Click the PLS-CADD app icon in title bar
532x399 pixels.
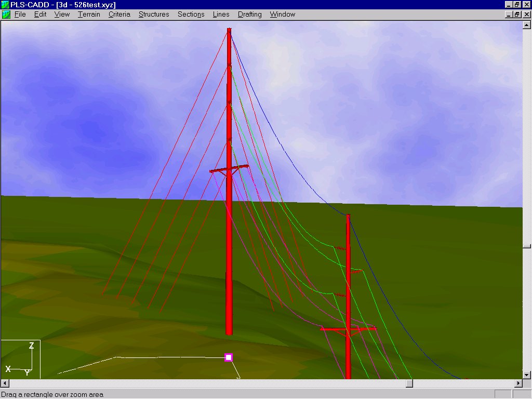coord(5,5)
